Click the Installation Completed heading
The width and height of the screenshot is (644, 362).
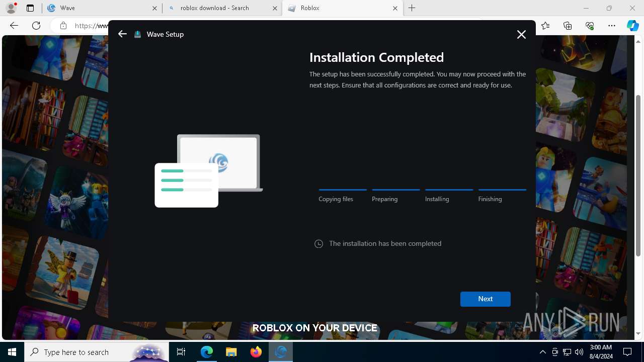point(376,57)
